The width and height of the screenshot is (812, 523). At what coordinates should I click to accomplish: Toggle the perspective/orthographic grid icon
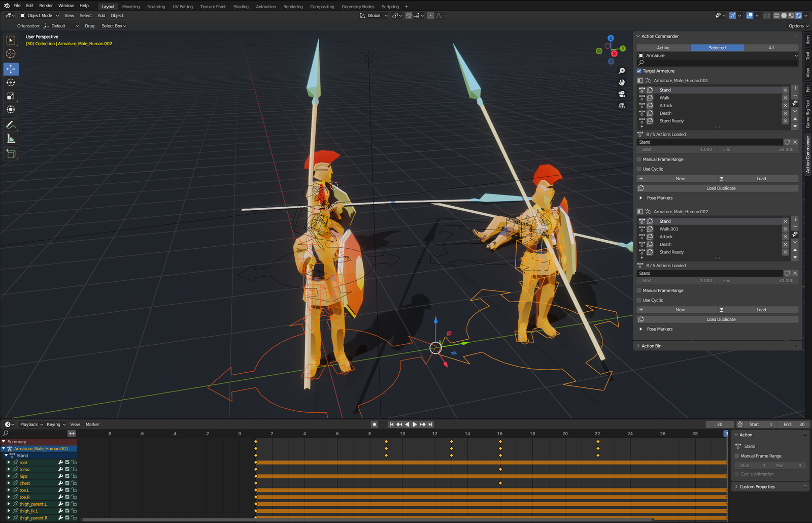622,106
